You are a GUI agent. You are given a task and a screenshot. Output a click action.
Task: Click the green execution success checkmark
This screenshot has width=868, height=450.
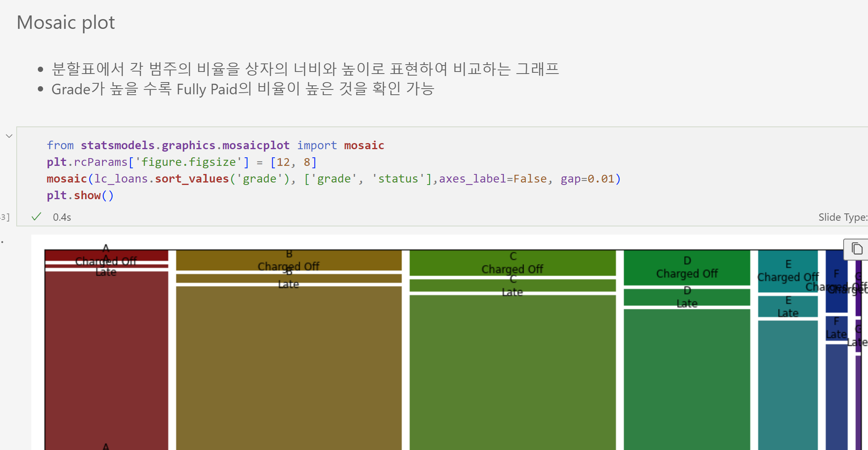point(37,217)
